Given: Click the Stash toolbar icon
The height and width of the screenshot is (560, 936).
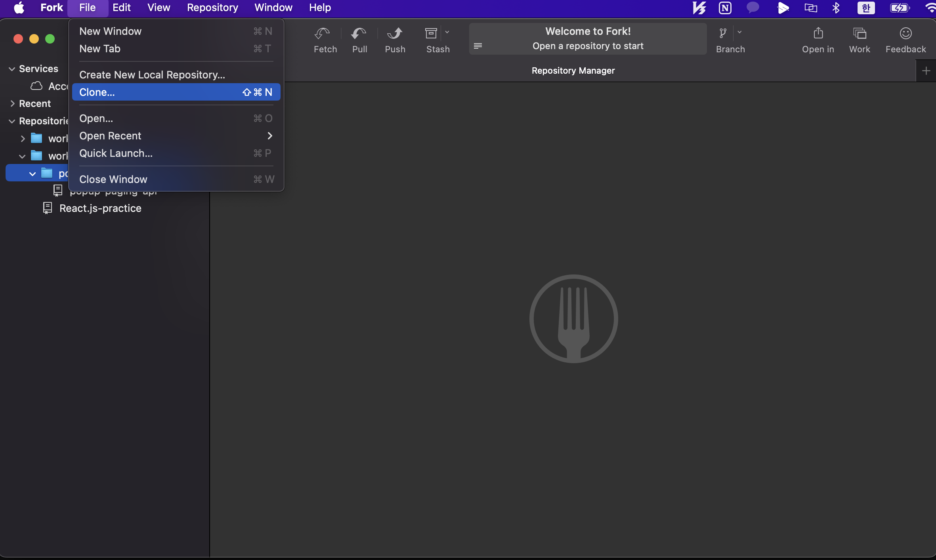Looking at the screenshot, I should [x=431, y=34].
